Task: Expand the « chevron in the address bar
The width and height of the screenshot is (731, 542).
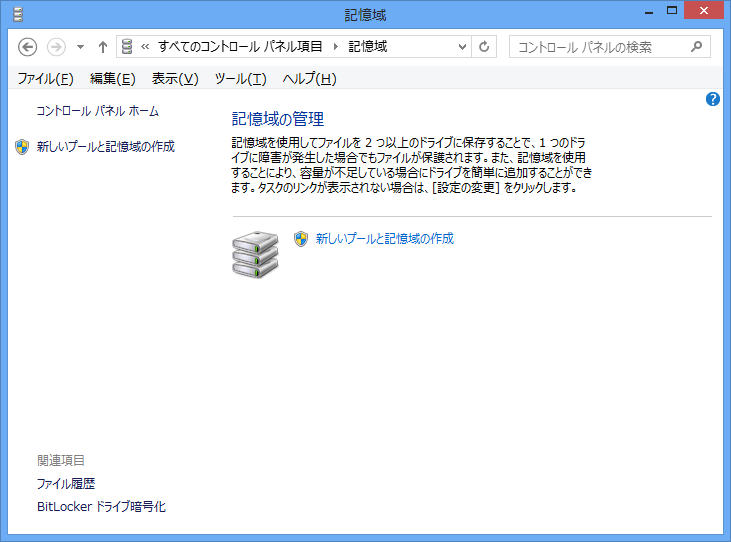Action: coord(146,47)
